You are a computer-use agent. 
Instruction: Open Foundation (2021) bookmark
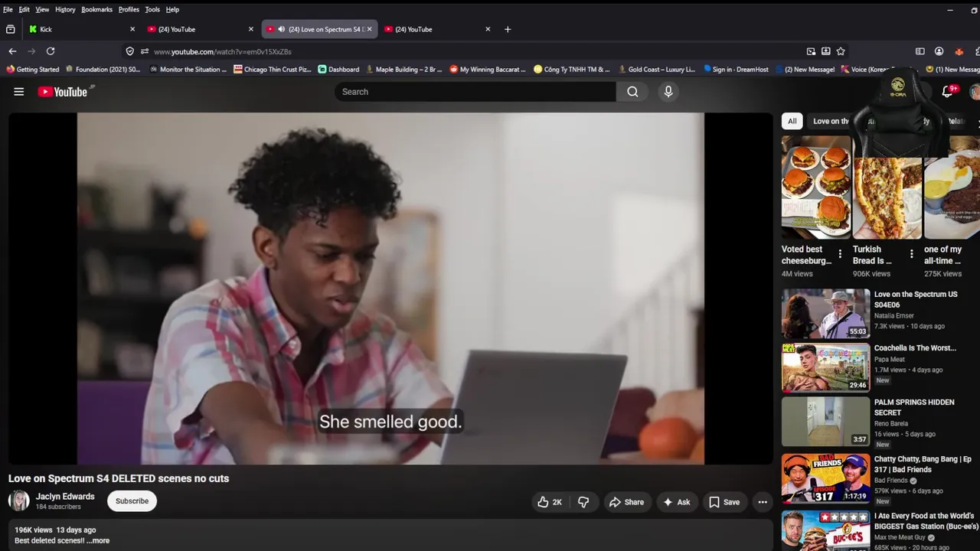(x=103, y=69)
